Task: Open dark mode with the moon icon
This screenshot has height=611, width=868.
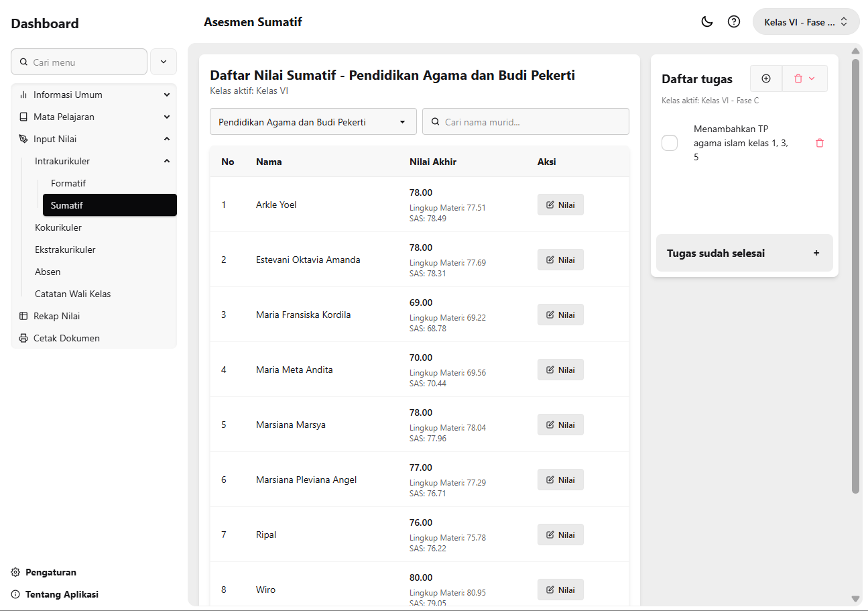Action: (706, 21)
